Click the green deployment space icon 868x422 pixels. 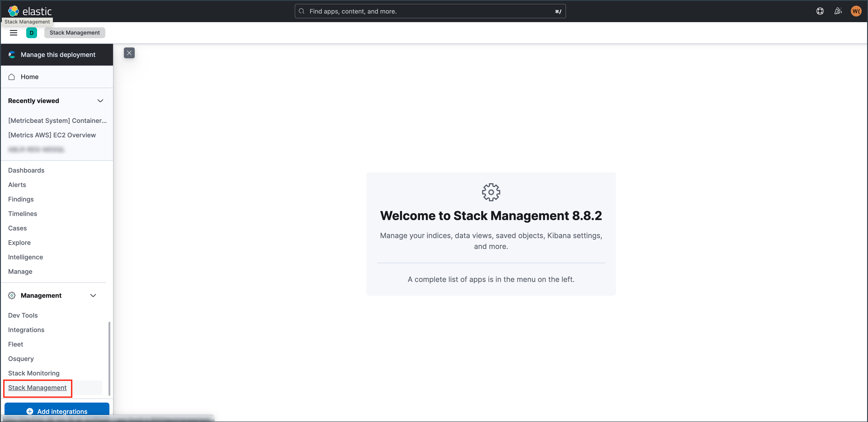pyautogui.click(x=32, y=33)
